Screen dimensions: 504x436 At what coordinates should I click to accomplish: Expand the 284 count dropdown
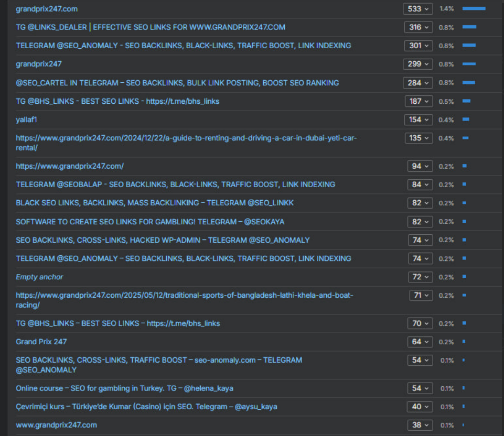pyautogui.click(x=418, y=83)
